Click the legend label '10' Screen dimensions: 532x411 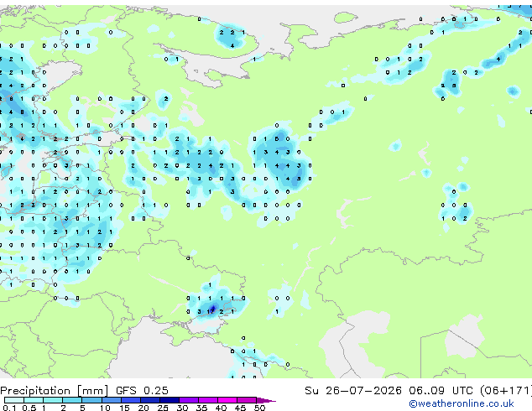[x=105, y=408]
